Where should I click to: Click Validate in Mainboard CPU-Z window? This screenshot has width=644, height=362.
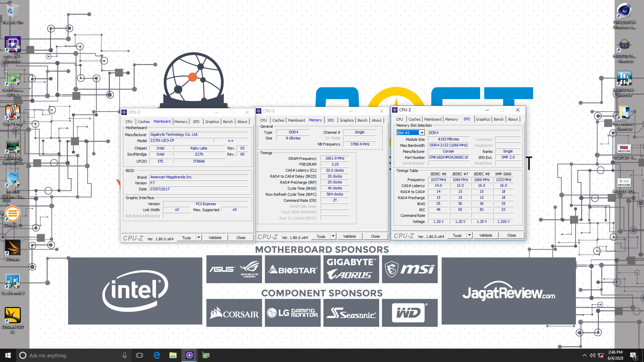[x=215, y=238]
